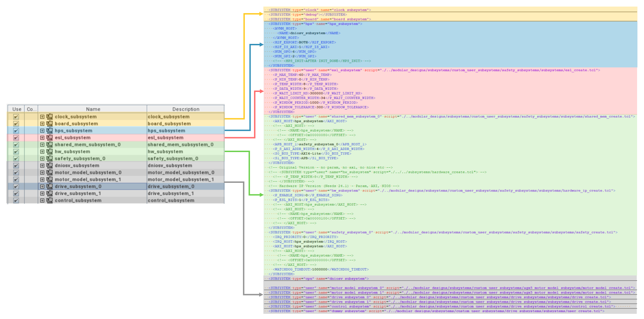Click the Description column header
This screenshot has width=644, height=319.
[x=186, y=109]
